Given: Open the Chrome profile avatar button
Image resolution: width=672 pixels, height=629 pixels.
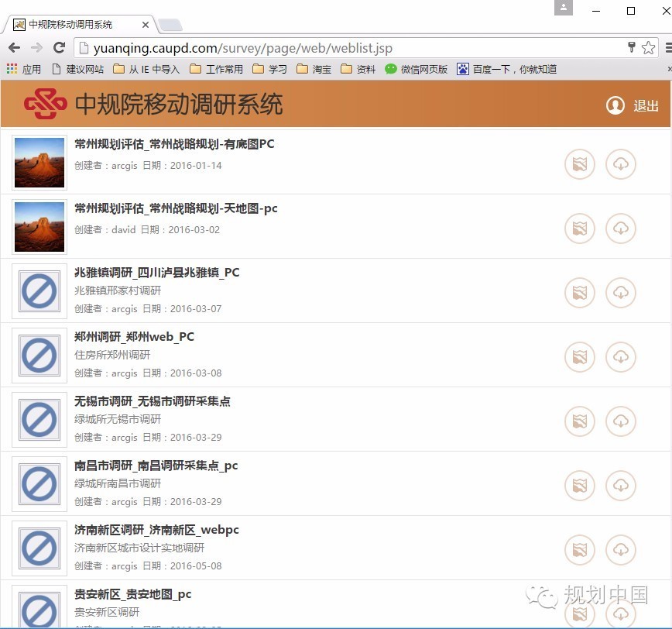Looking at the screenshot, I should pyautogui.click(x=563, y=7).
